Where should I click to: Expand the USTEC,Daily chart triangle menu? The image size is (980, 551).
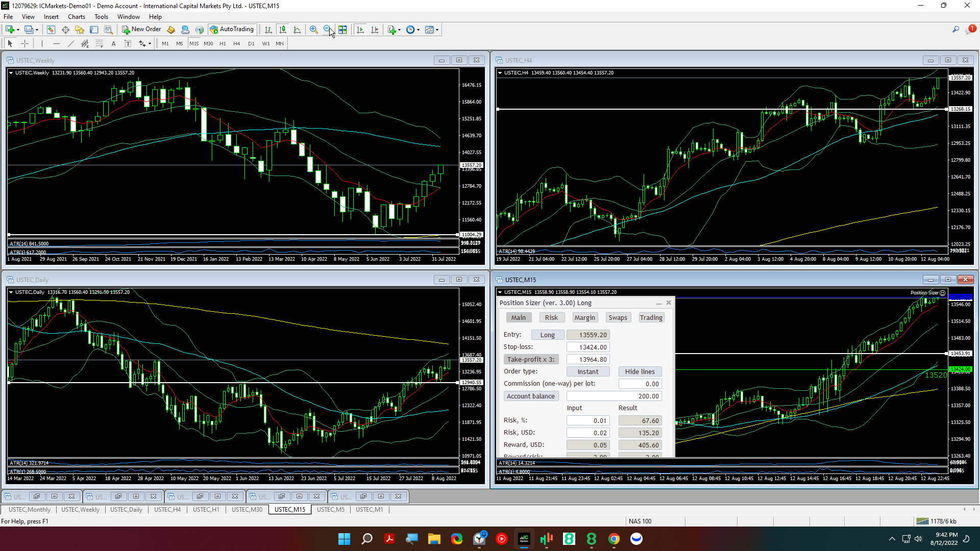click(11, 292)
